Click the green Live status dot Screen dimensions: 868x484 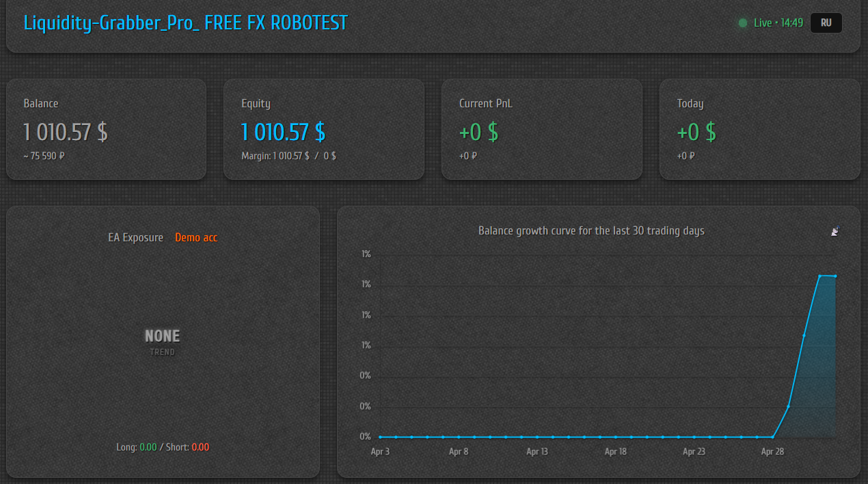[743, 23]
